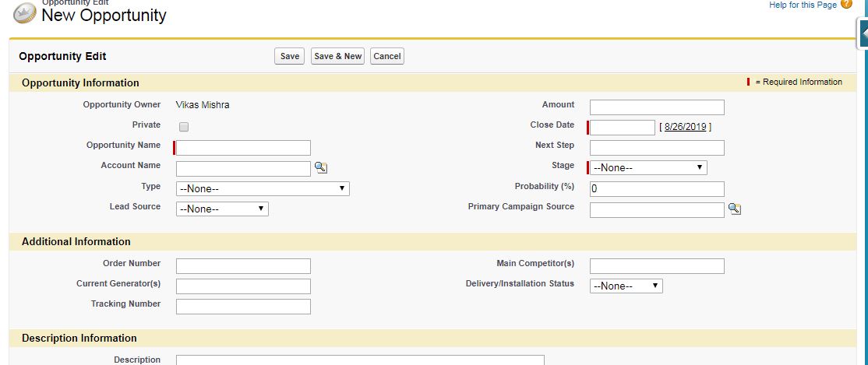Tick the Private checkbox
This screenshot has width=868, height=365.
(x=184, y=127)
